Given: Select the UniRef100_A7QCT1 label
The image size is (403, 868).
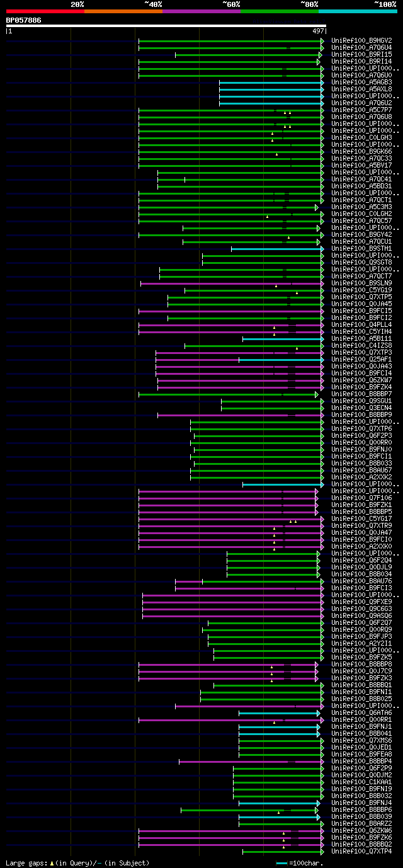Looking at the screenshot, I should point(361,200).
